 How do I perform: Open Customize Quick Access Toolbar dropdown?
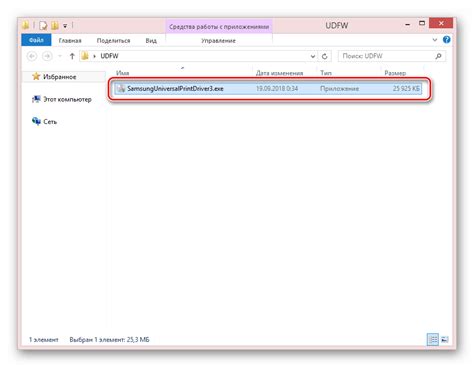click(65, 26)
